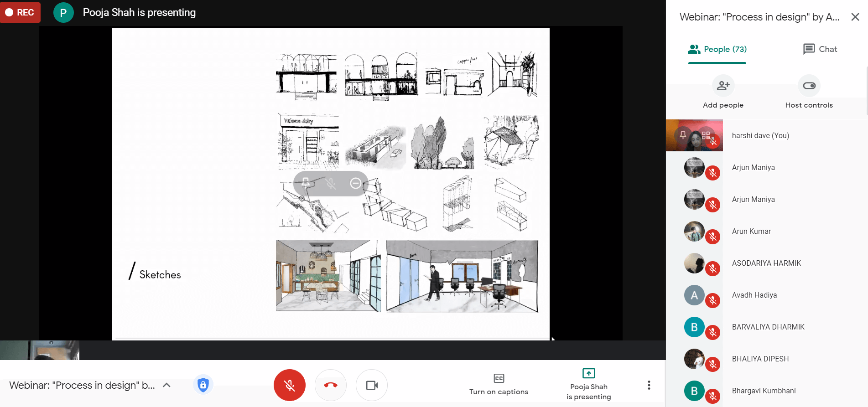
Task: Click the self-view thumbnail at bottom left
Action: pos(40,350)
